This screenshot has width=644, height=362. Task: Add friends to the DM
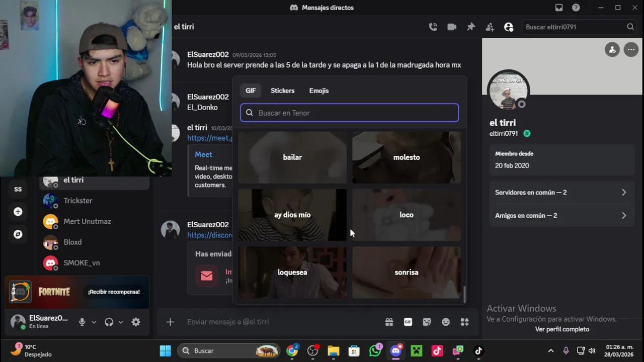click(x=490, y=27)
